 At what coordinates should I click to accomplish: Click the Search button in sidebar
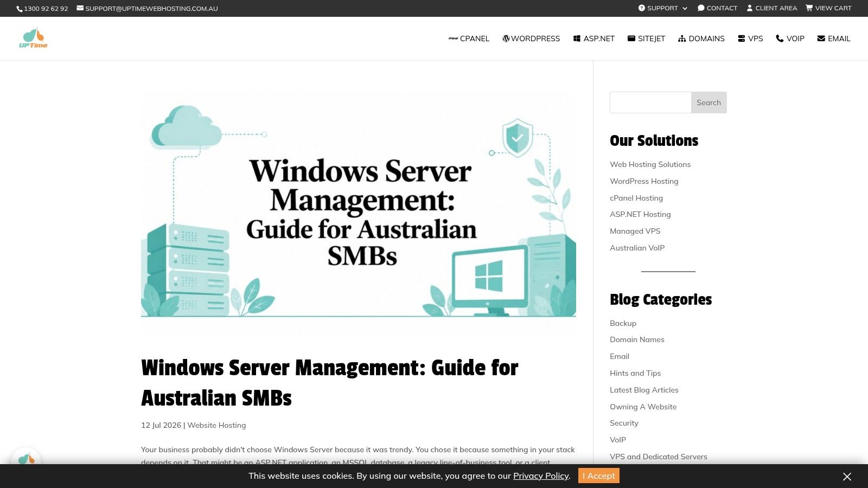(709, 102)
